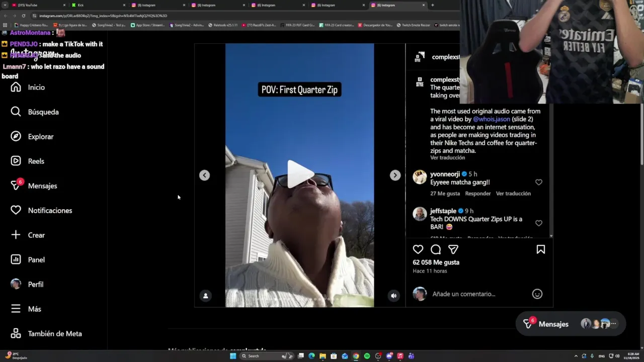Open jeffstaple's profile username
Image resolution: width=644 pixels, height=362 pixels.
[x=443, y=211]
